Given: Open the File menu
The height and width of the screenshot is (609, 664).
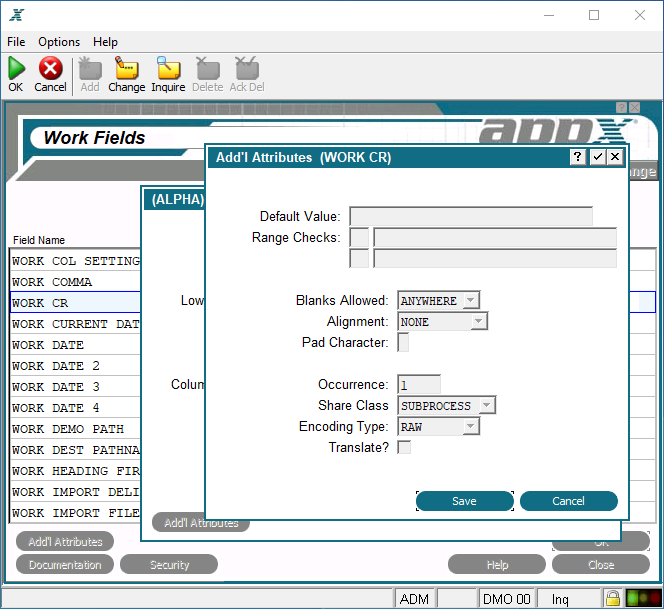Looking at the screenshot, I should coord(16,42).
